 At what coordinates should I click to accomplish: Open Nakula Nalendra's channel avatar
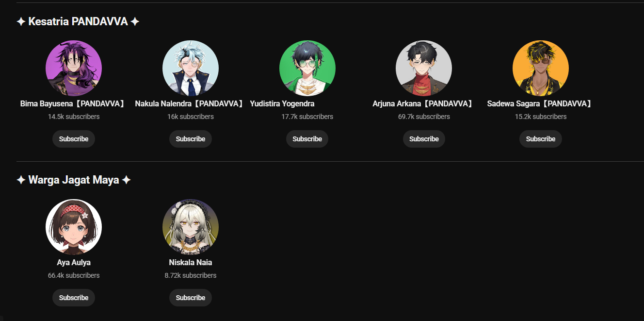tap(191, 68)
